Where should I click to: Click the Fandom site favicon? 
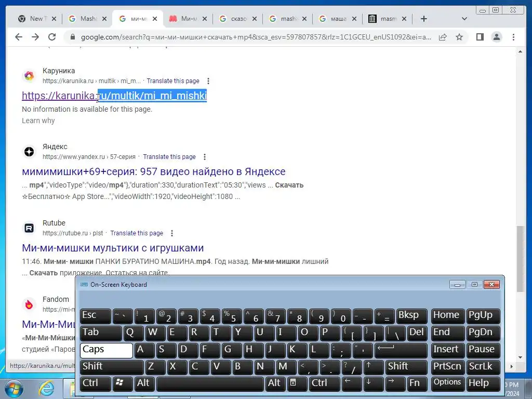pos(29,304)
